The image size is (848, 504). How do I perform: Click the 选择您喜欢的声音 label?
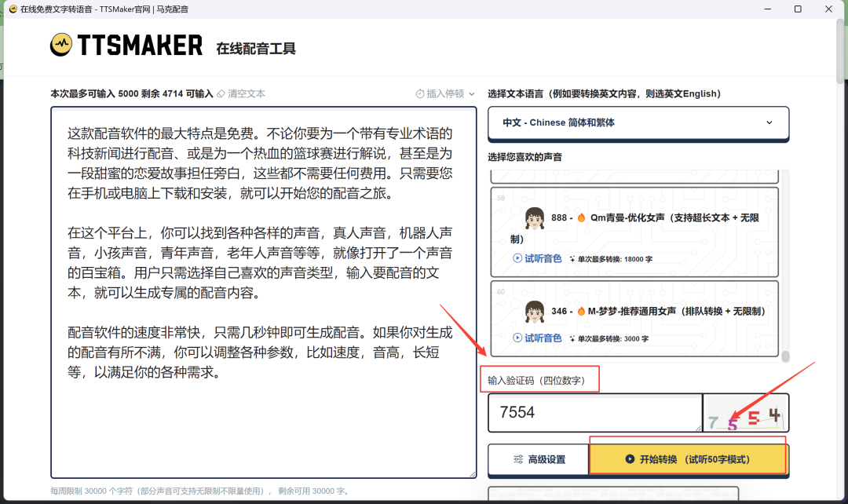point(525,157)
